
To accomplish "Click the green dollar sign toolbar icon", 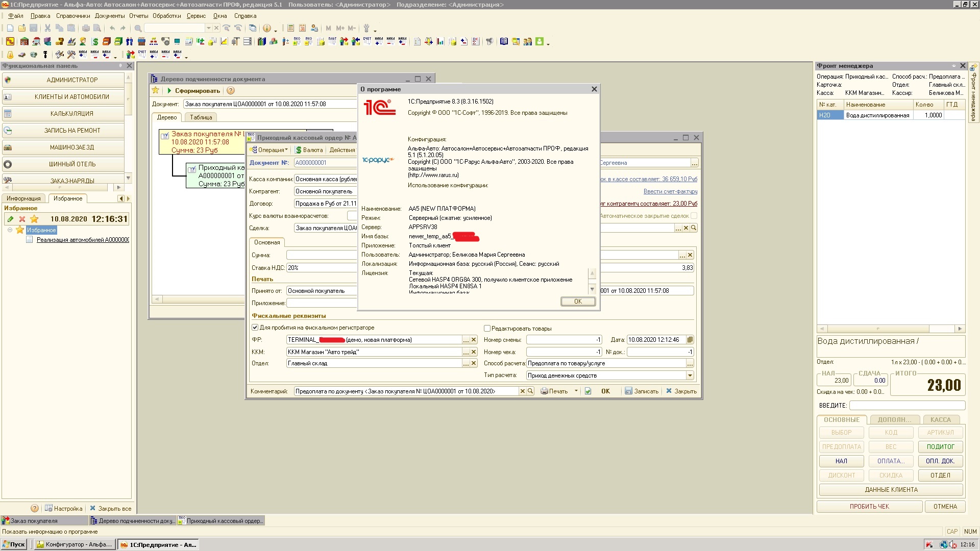I will (x=95, y=41).
